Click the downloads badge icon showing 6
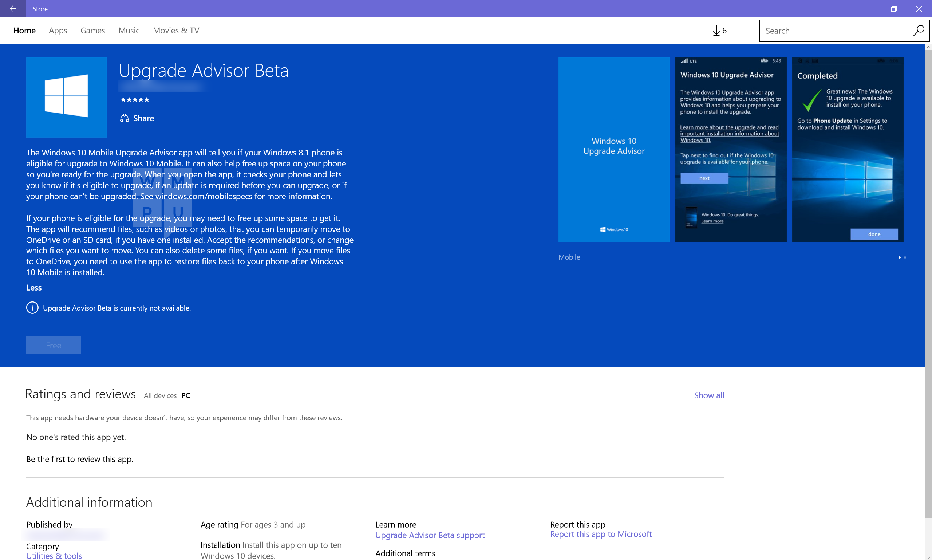The image size is (932, 560). (721, 30)
